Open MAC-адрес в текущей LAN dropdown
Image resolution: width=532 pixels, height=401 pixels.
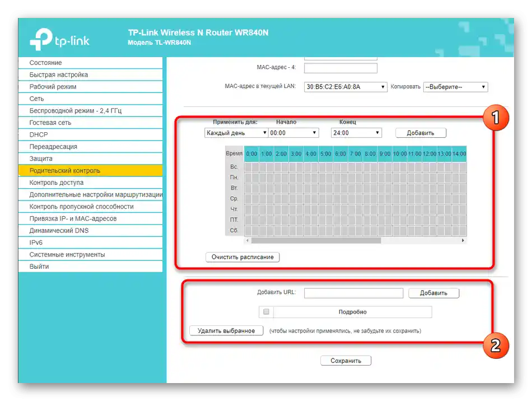pyautogui.click(x=346, y=87)
